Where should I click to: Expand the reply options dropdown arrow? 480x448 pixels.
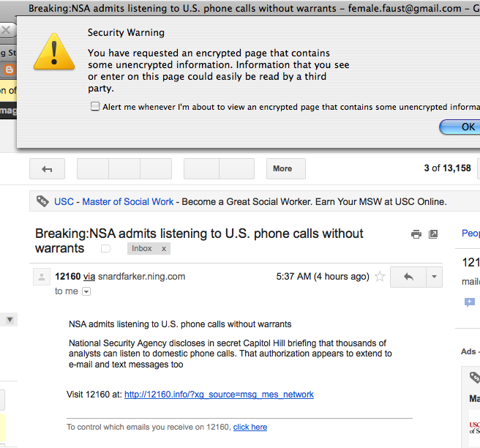pyautogui.click(x=434, y=277)
